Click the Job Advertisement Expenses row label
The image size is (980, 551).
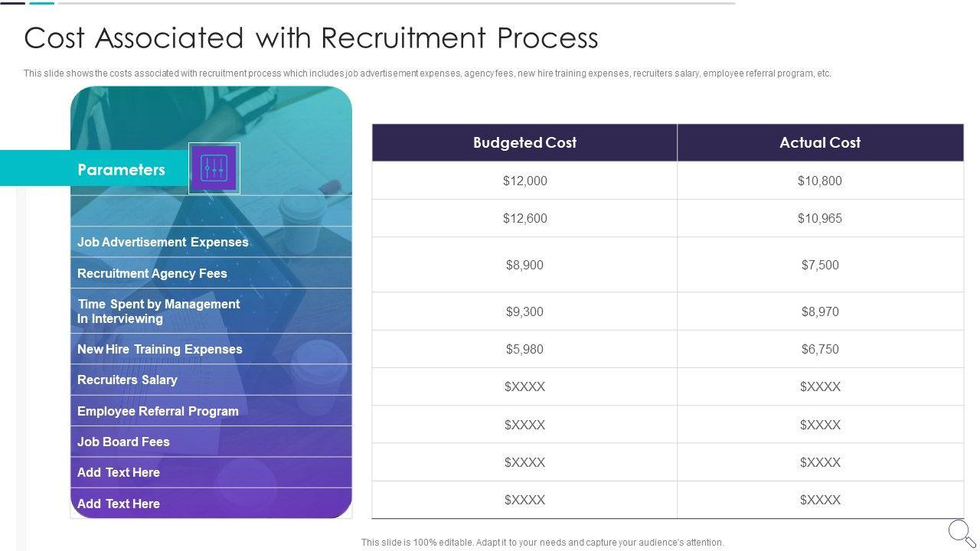point(162,242)
